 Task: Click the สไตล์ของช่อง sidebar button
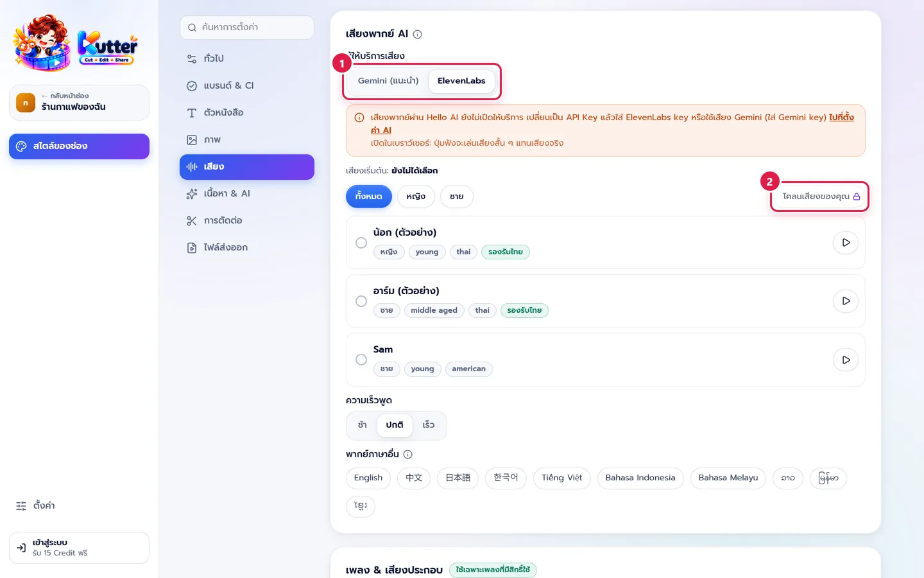pyautogui.click(x=79, y=146)
